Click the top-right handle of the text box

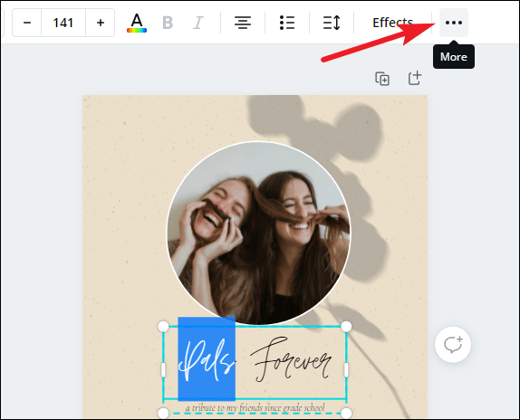coord(346,326)
